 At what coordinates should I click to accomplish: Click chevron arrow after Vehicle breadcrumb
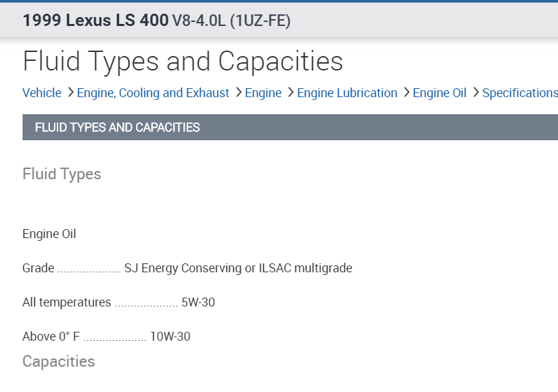[70, 92]
